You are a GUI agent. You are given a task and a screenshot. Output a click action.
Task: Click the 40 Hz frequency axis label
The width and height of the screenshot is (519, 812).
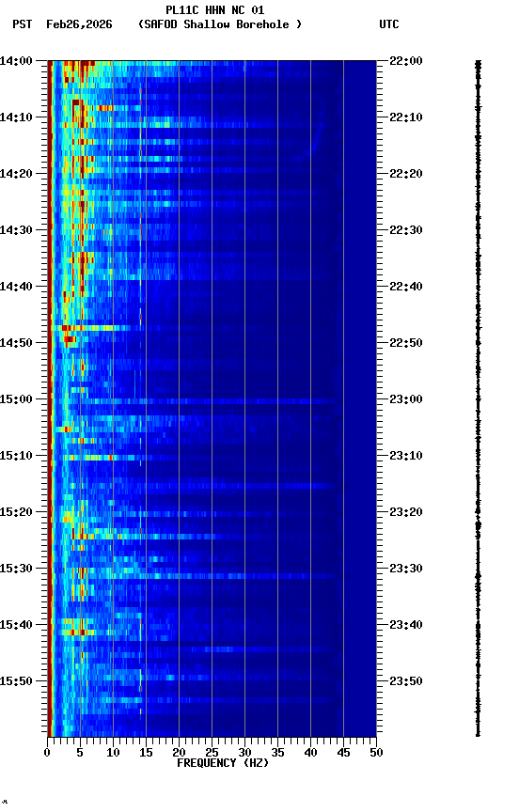310,753
